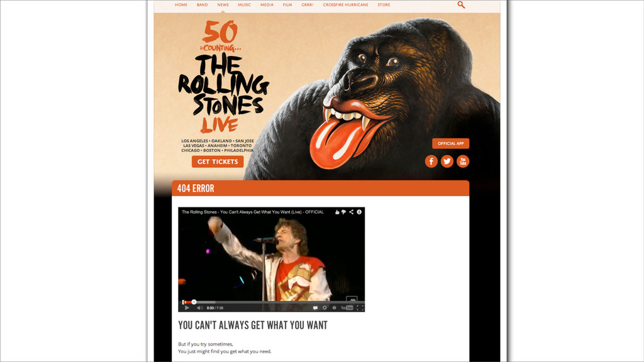Share the video using share icon
The image size is (644, 362).
(x=351, y=212)
